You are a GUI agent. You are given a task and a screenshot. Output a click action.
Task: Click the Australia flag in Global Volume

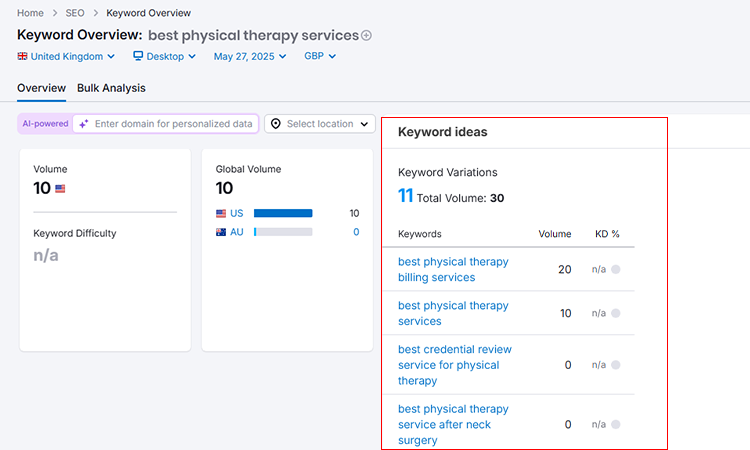221,232
